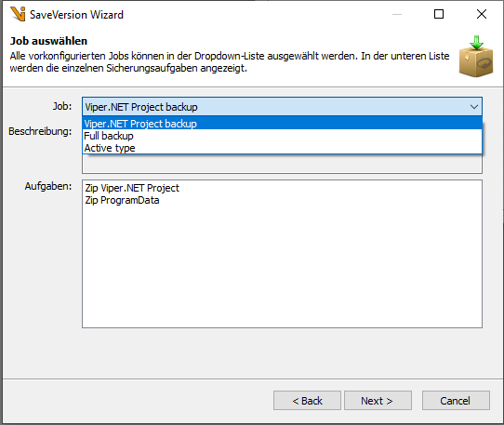Return to previous step with Back

(x=307, y=401)
